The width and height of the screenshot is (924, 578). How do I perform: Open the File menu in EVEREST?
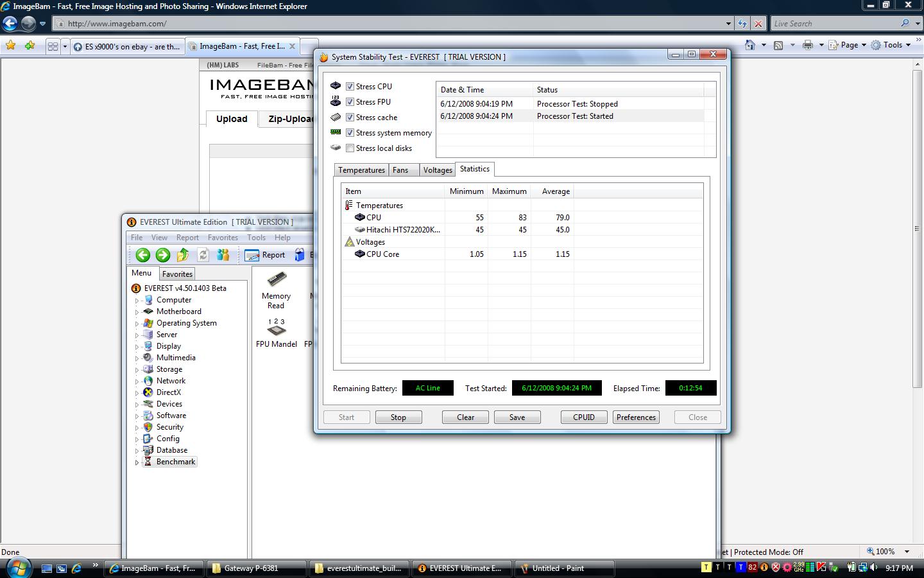[x=137, y=238]
